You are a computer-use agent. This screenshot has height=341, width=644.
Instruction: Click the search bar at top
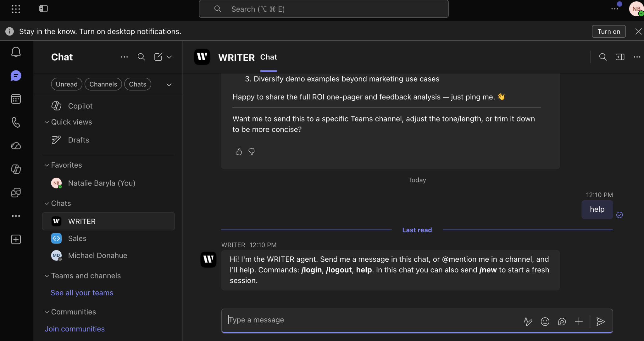pos(324,9)
